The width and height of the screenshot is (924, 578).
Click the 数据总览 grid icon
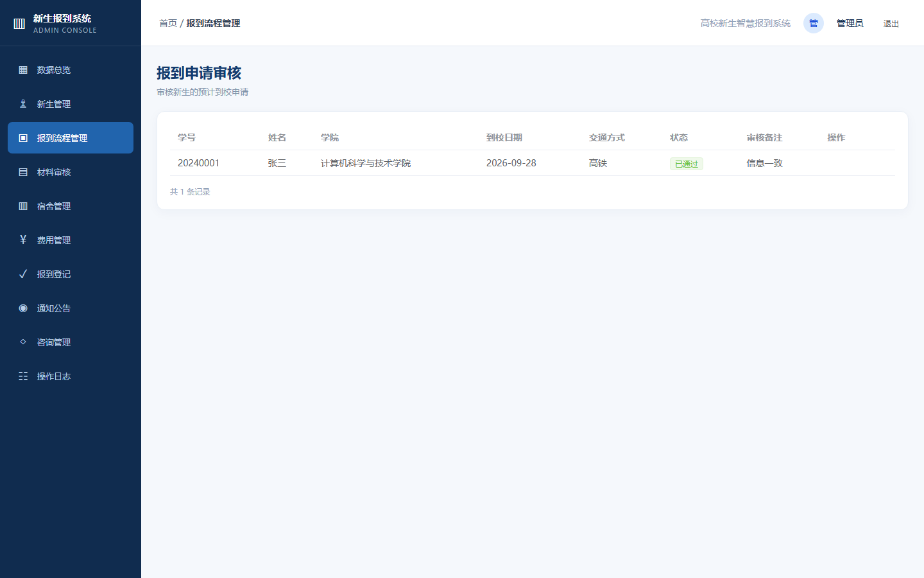pyautogui.click(x=23, y=70)
